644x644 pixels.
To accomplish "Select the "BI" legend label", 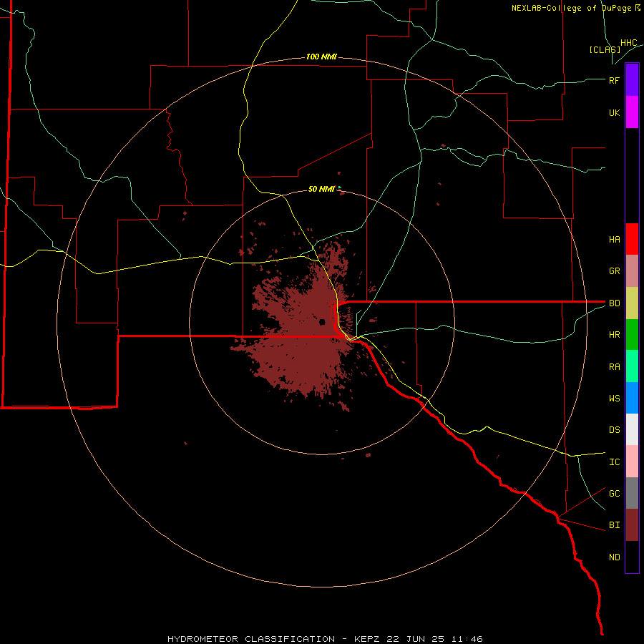I will [x=614, y=525].
